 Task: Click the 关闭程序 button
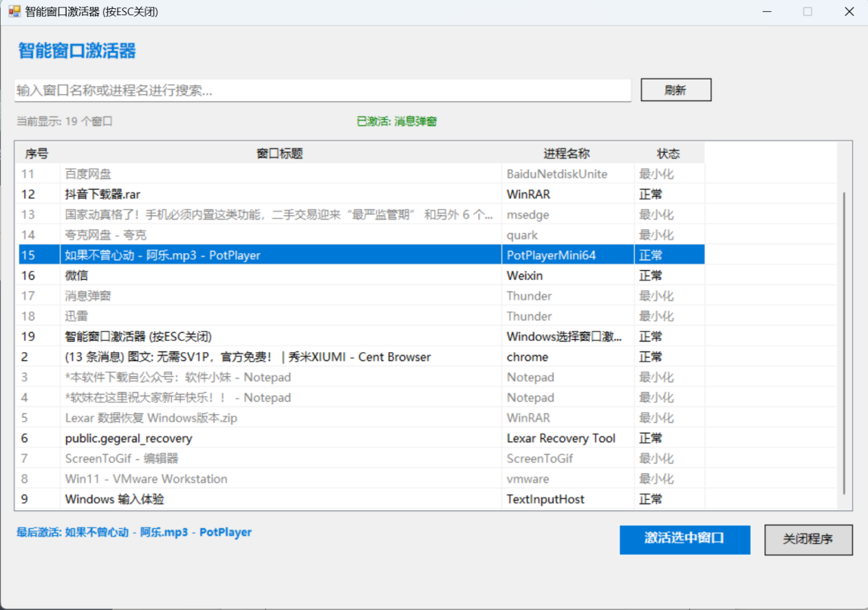click(809, 539)
